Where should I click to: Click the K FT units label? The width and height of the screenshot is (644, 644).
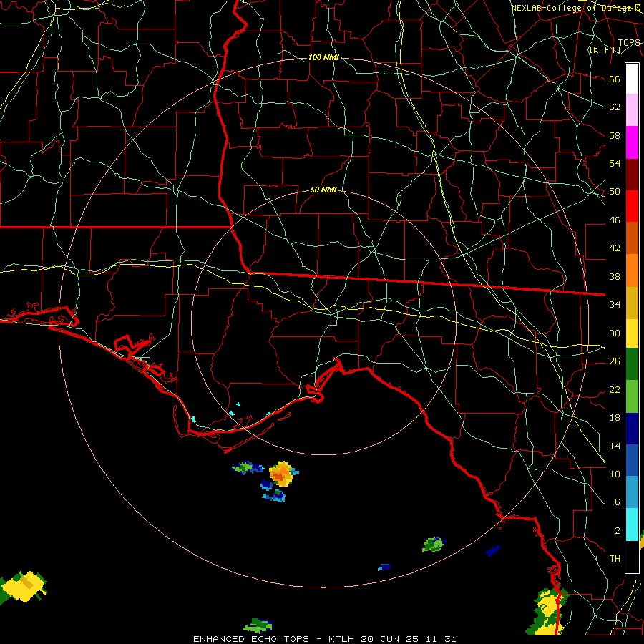point(605,49)
